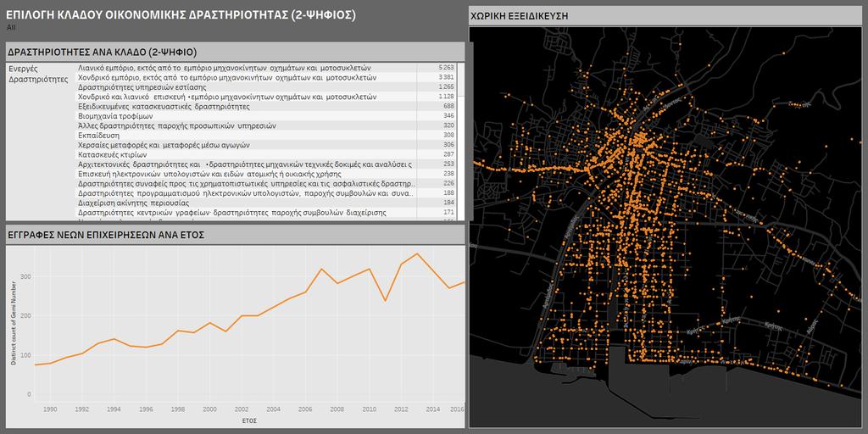Click the line chart peak at 2013
This screenshot has width=868, height=434.
pyautogui.click(x=417, y=253)
